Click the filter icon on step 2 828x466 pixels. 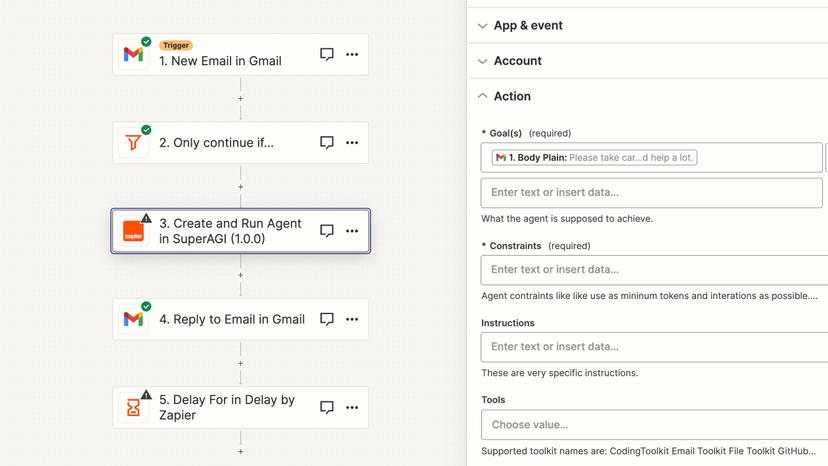(x=133, y=143)
